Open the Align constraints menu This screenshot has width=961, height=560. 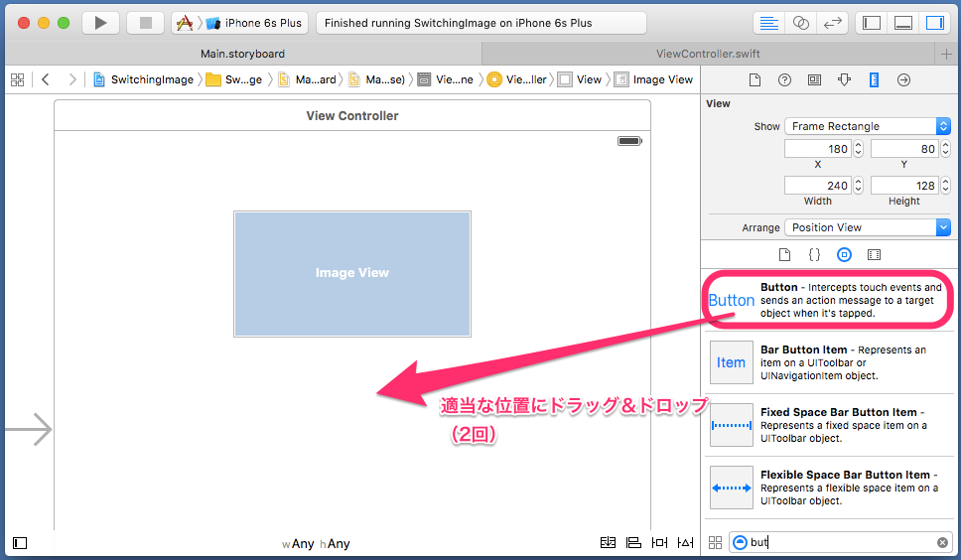[633, 543]
